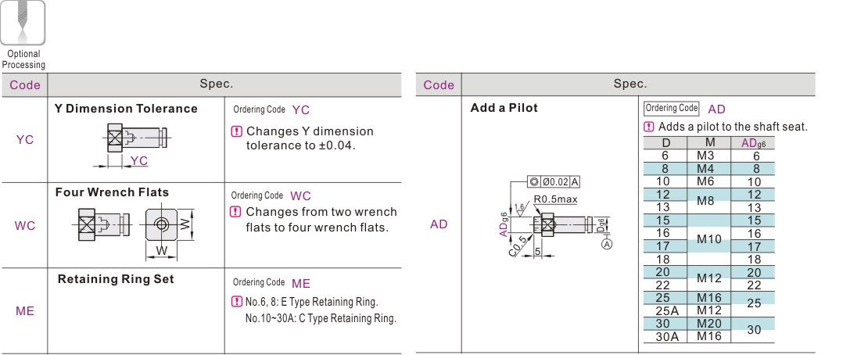Select the AD code cell

click(x=439, y=224)
